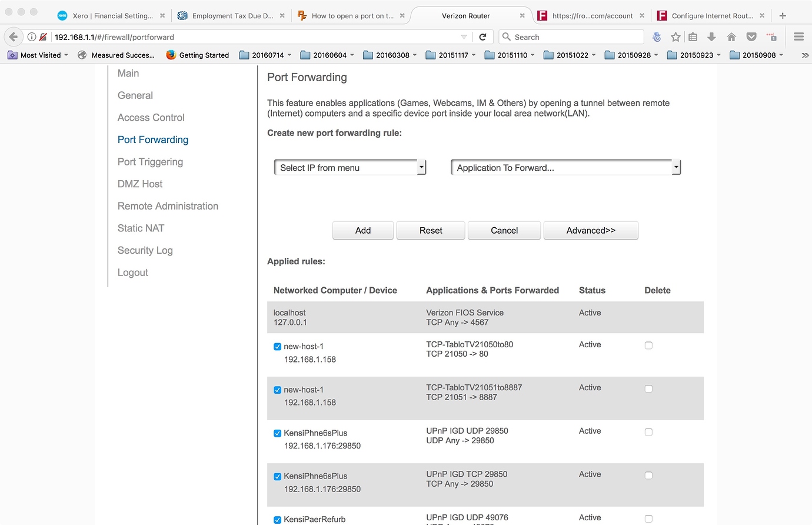Open the downloads arrow icon

point(711,37)
